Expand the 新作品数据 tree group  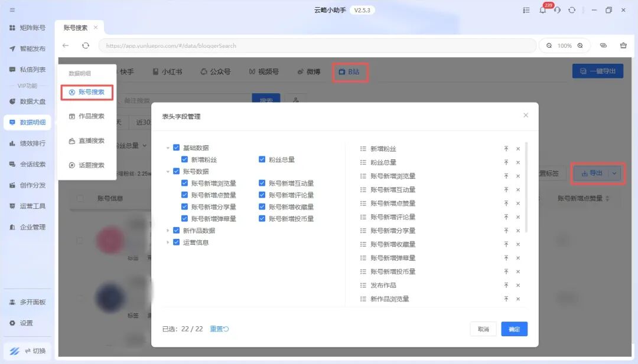[x=168, y=231]
